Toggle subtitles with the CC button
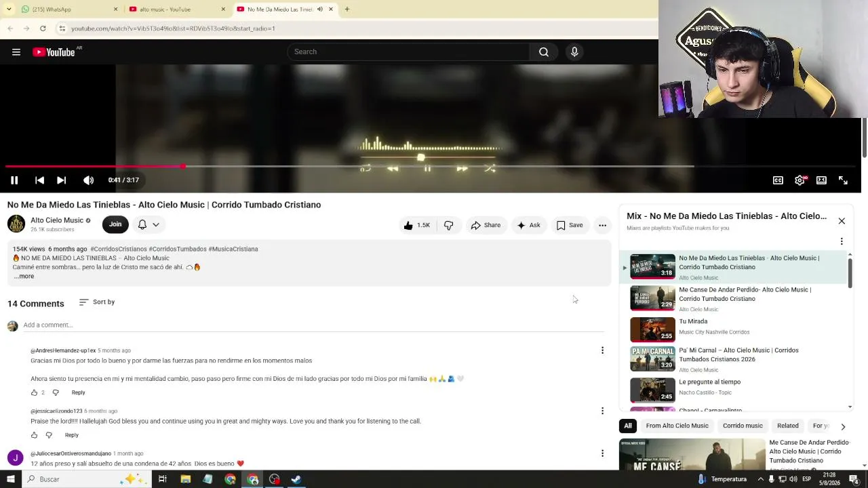The height and width of the screenshot is (488, 868). coord(778,180)
